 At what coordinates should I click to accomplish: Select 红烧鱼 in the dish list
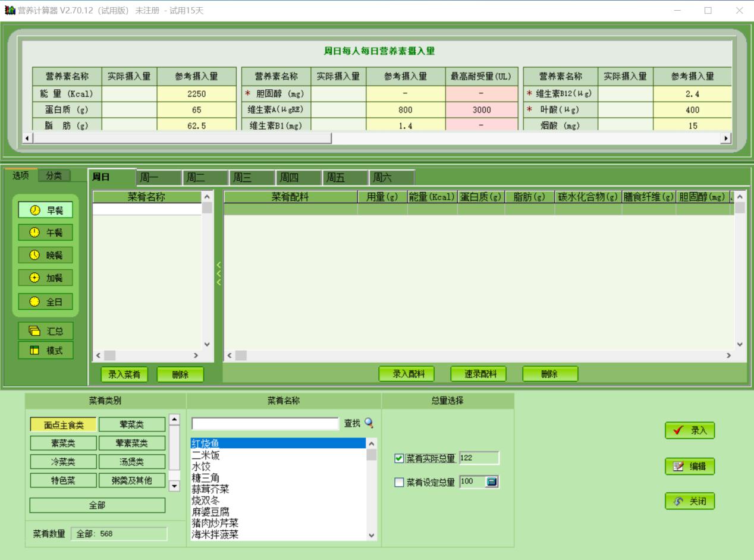[278, 443]
